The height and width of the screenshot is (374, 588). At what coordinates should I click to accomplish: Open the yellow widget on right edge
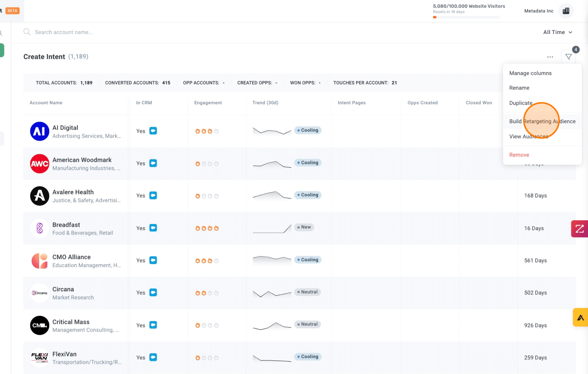click(x=580, y=317)
